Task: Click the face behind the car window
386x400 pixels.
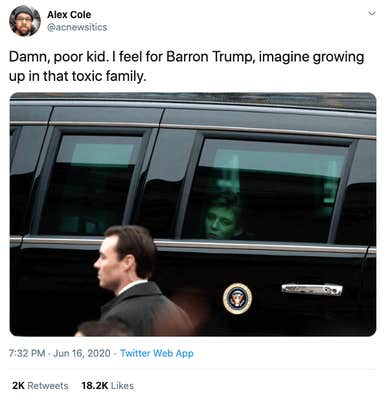Action: point(221,222)
